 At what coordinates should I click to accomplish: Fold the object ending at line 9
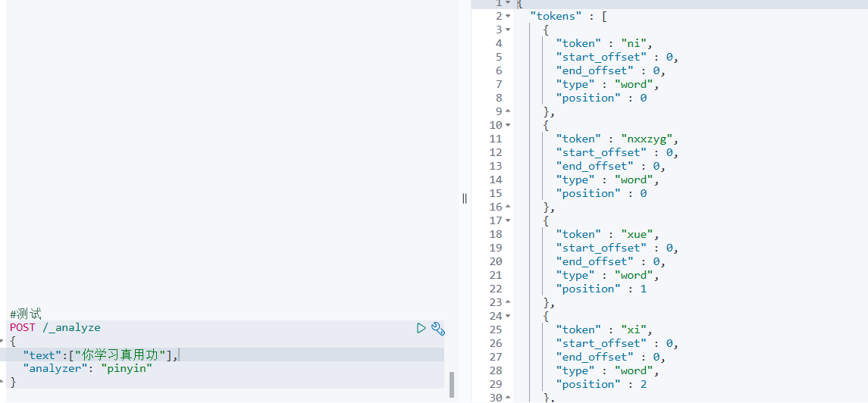tap(508, 111)
